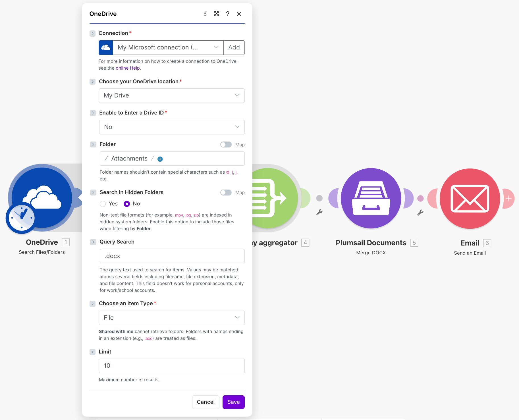The height and width of the screenshot is (420, 519).
Task: Click the Query Search input field
Action: pyautogui.click(x=172, y=256)
